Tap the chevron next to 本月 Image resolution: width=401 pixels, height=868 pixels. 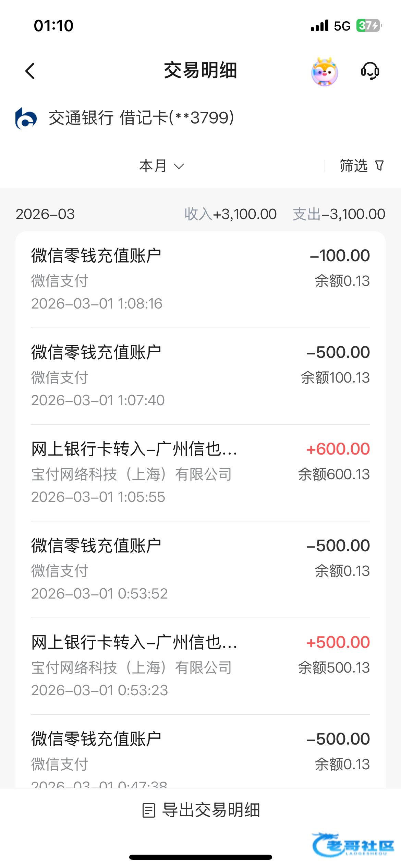[179, 167]
